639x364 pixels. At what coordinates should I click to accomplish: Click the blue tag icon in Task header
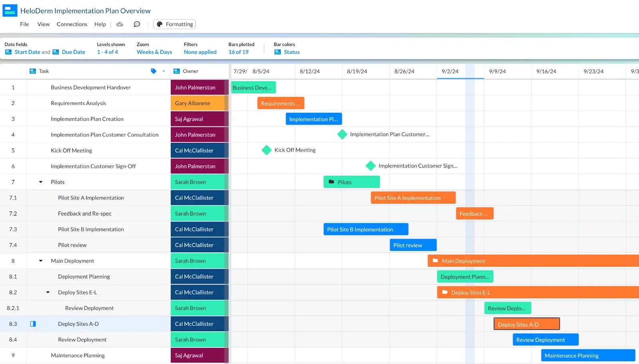point(153,71)
